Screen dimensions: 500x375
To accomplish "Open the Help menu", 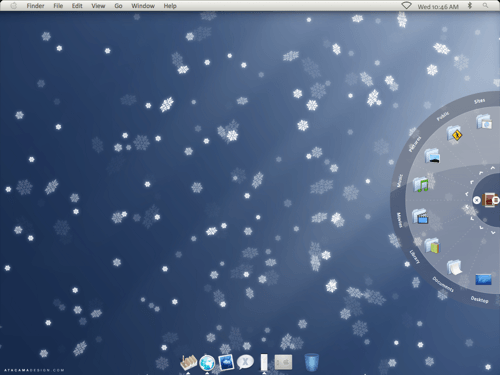I will pos(170,6).
